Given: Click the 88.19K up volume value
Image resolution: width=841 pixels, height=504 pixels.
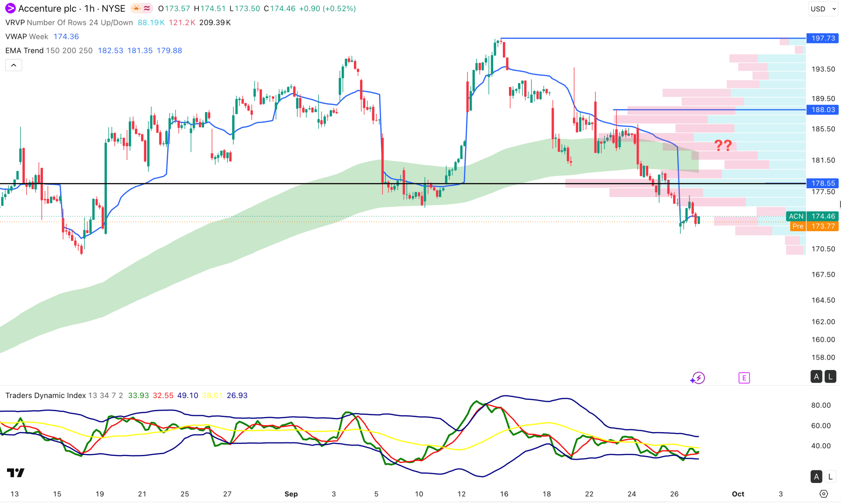Looking at the screenshot, I should coord(151,22).
